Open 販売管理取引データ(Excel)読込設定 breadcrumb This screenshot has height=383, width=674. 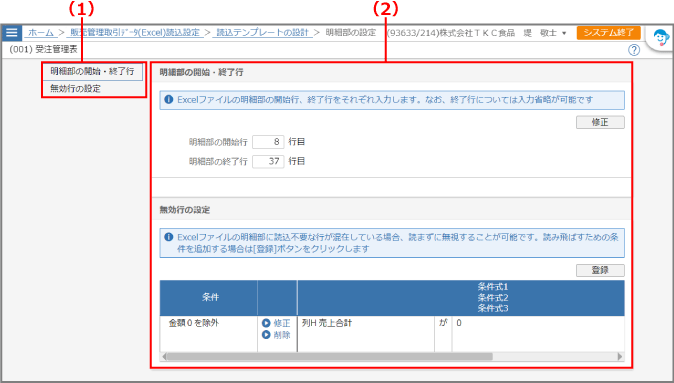(135, 33)
